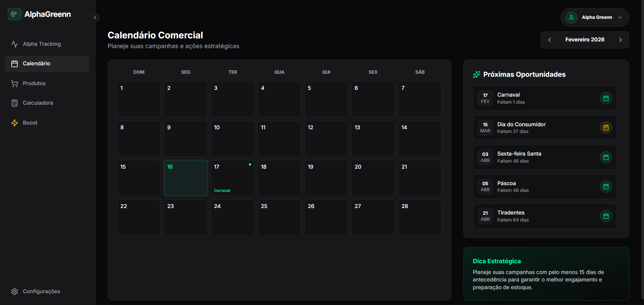Select day 16 on the calendar
The height and width of the screenshot is (305, 644).
pyautogui.click(x=185, y=178)
